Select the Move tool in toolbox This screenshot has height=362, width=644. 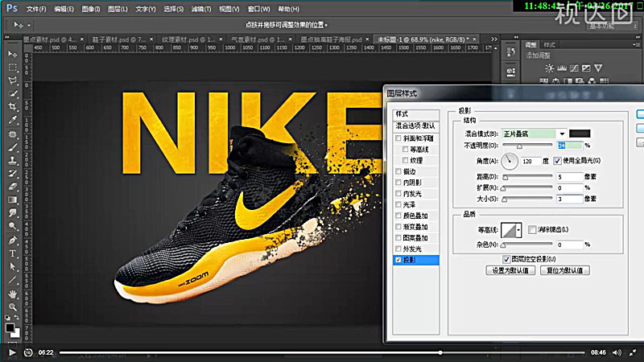(x=13, y=54)
